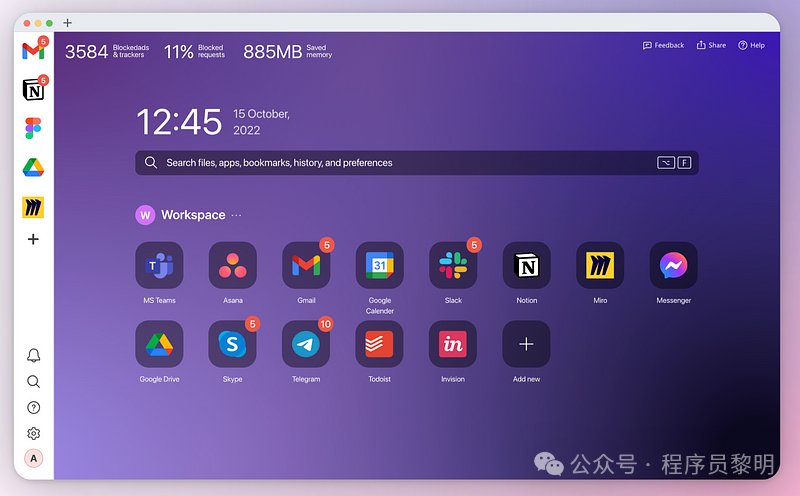This screenshot has width=800, height=496.
Task: Add a new app to the sidebar
Action: pos(33,239)
